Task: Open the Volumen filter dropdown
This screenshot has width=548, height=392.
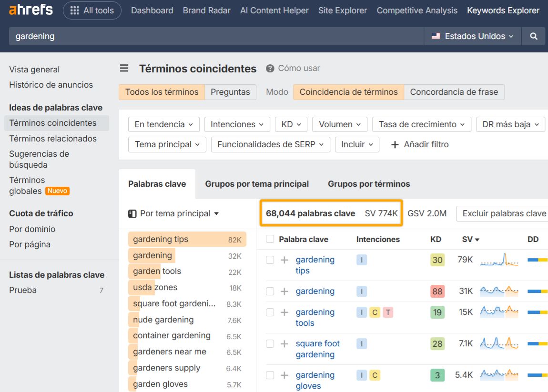Action: 339,124
